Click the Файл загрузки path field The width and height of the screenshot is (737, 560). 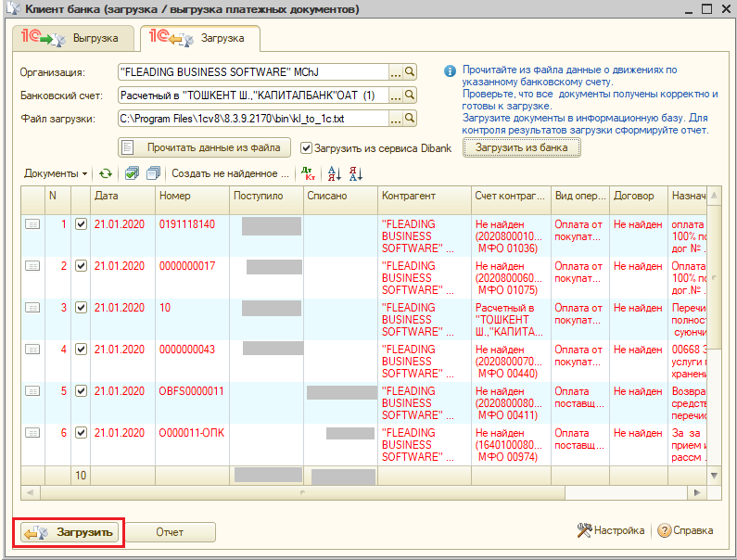coord(253,119)
